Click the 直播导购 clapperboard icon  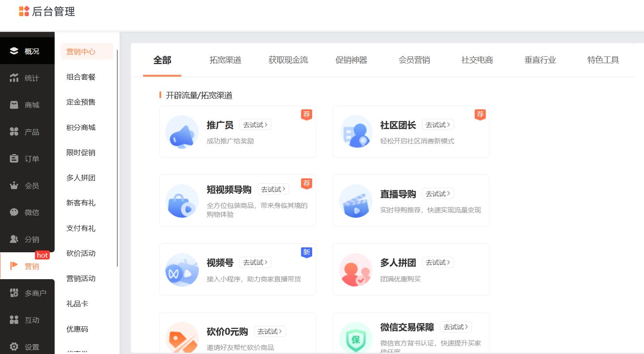tap(356, 201)
